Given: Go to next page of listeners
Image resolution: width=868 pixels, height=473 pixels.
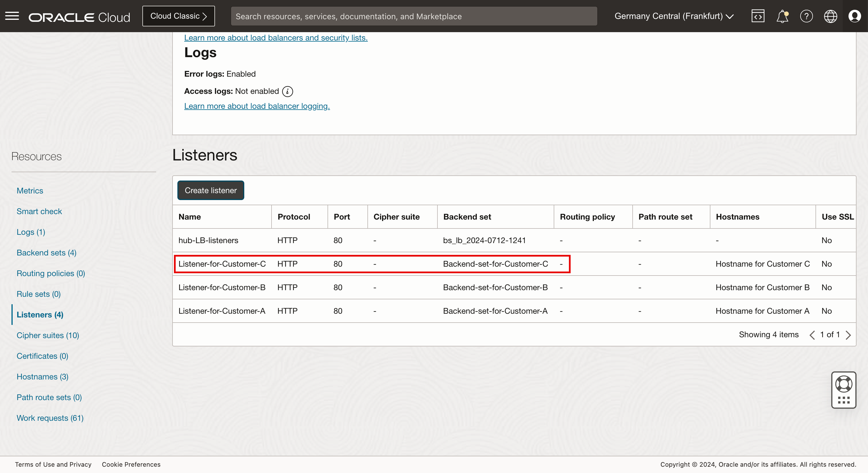Looking at the screenshot, I should point(848,335).
